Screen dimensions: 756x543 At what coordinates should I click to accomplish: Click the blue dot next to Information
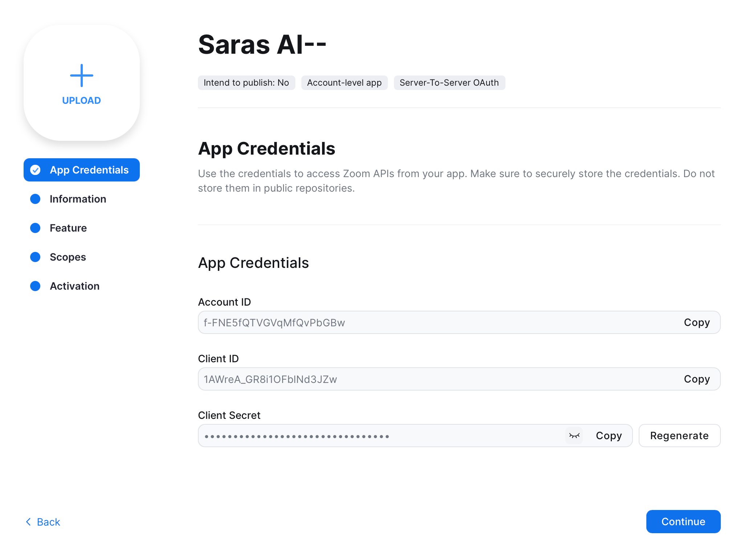pos(35,199)
